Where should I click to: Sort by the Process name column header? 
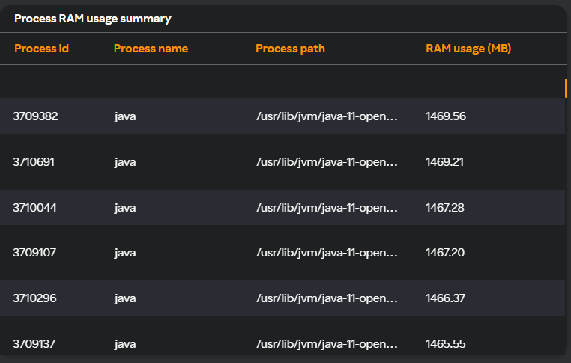click(151, 48)
